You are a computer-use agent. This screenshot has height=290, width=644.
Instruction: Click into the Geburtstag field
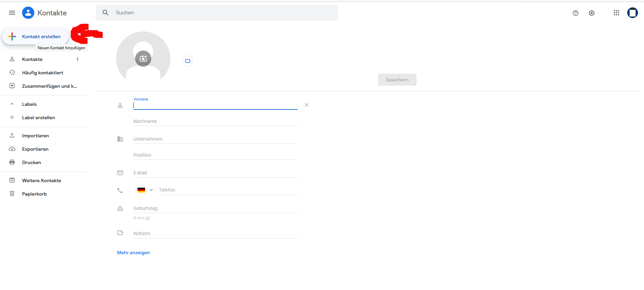pyautogui.click(x=216, y=208)
